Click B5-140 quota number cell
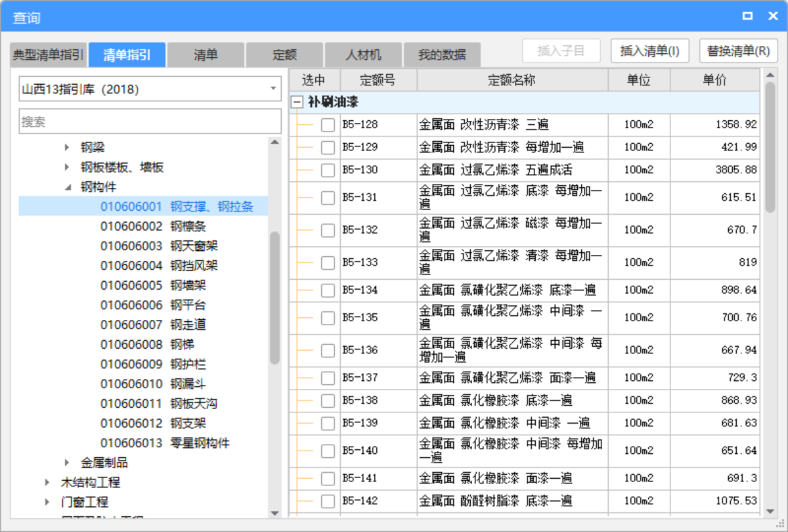This screenshot has width=788, height=532. (x=378, y=451)
